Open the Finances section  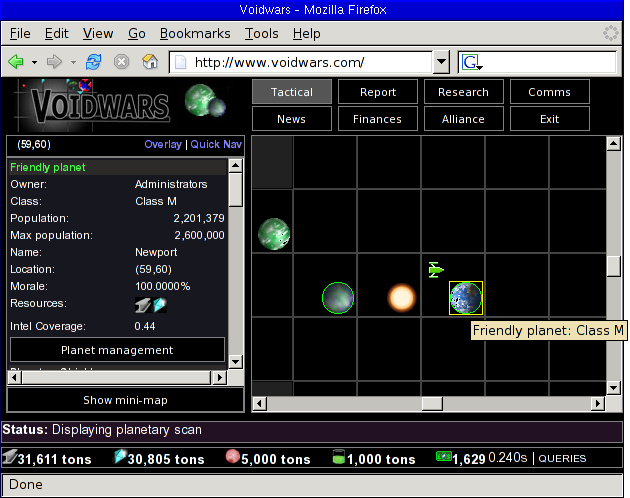[378, 119]
